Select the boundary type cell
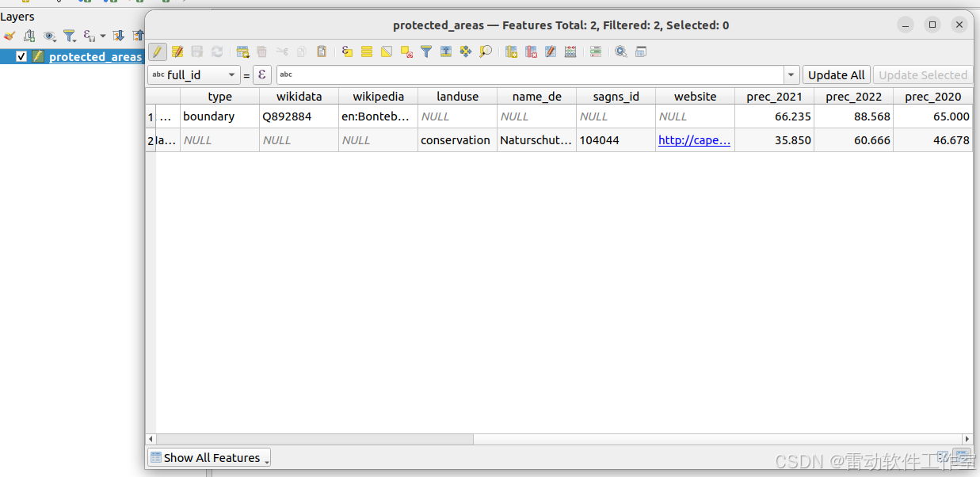The height and width of the screenshot is (477, 980). tap(220, 116)
